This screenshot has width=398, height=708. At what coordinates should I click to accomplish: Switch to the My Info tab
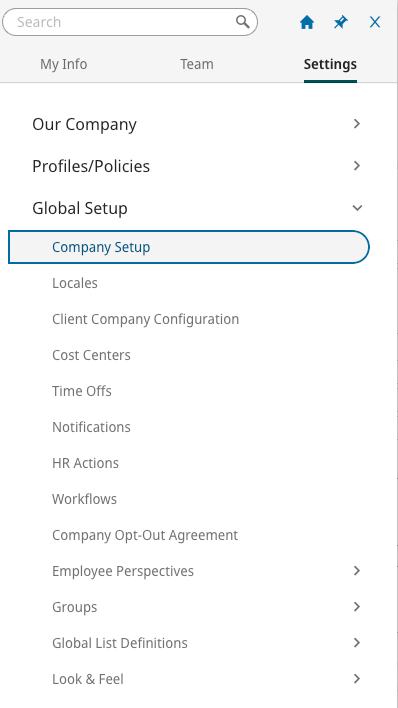[x=64, y=64]
